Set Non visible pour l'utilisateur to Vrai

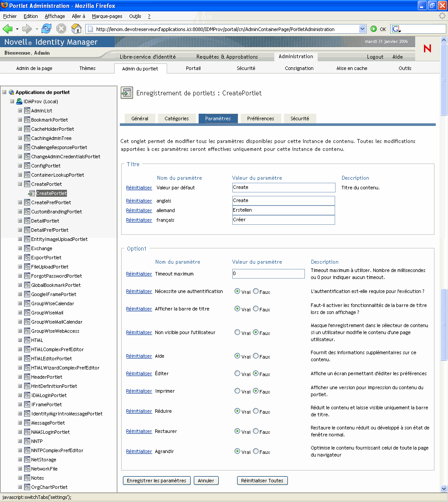point(237,332)
